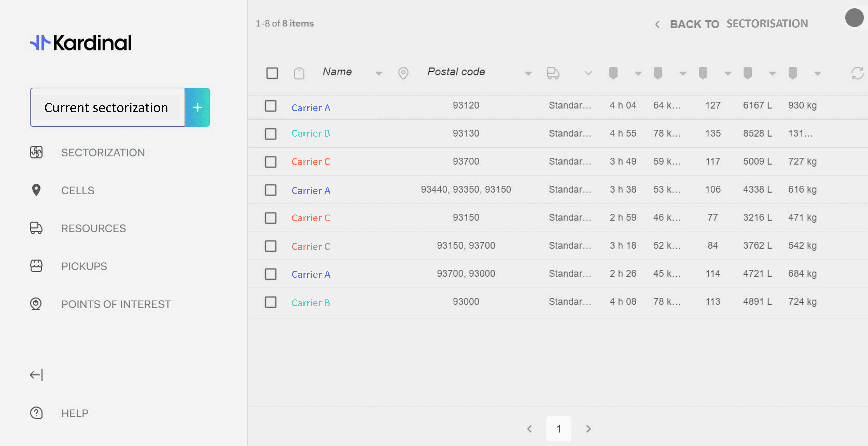Open Carrier C link for postal 93700
This screenshot has height=446, width=868.
click(311, 162)
